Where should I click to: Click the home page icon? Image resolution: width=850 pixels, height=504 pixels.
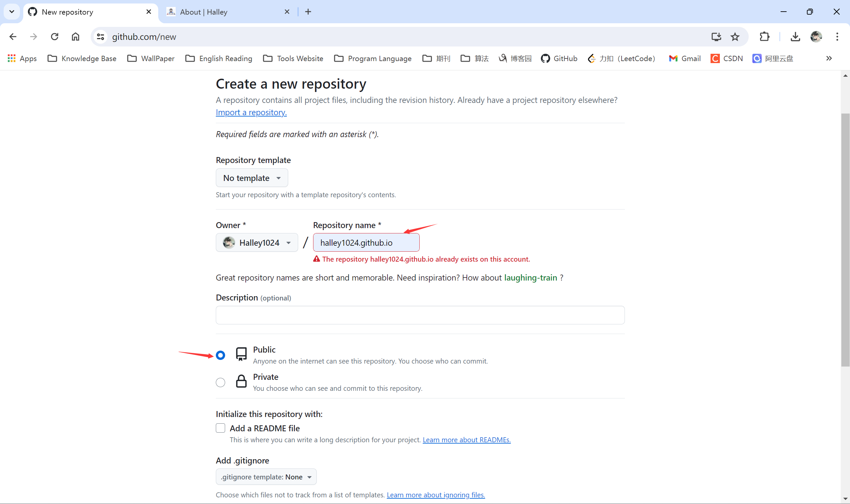75,37
